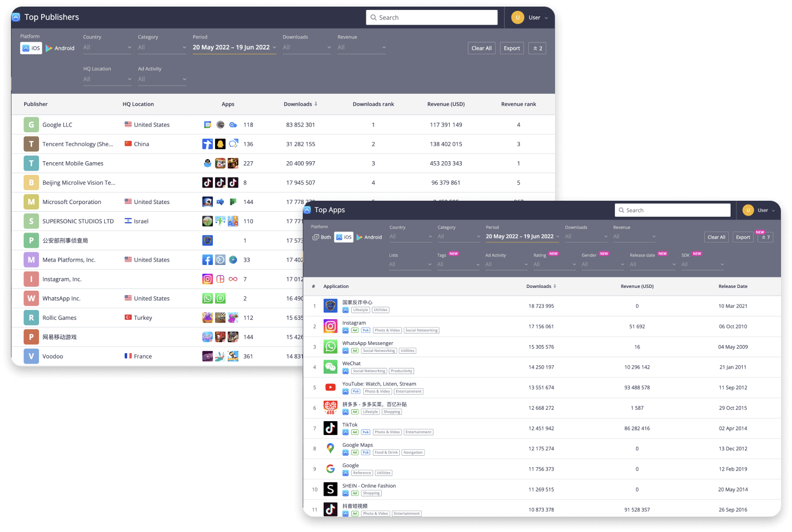Click WhatsApp Messenger icon in Top Apps
Image resolution: width=792 pixels, height=532 pixels.
click(330, 347)
